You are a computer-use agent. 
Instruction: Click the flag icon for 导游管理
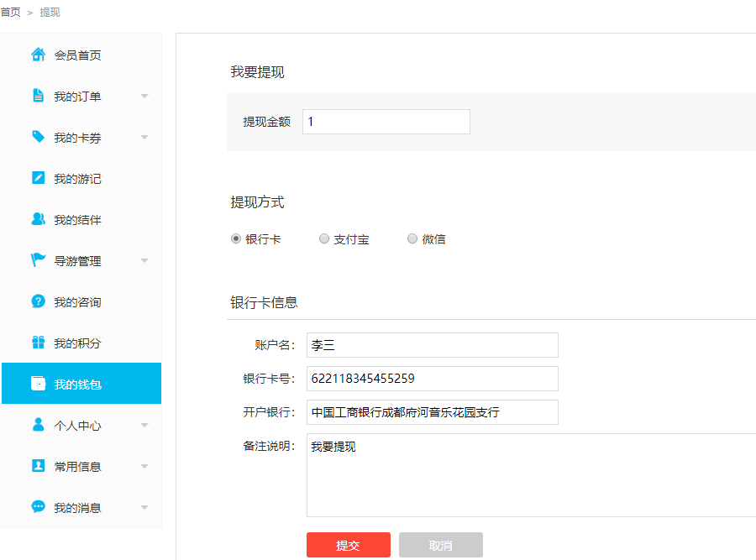(x=38, y=260)
